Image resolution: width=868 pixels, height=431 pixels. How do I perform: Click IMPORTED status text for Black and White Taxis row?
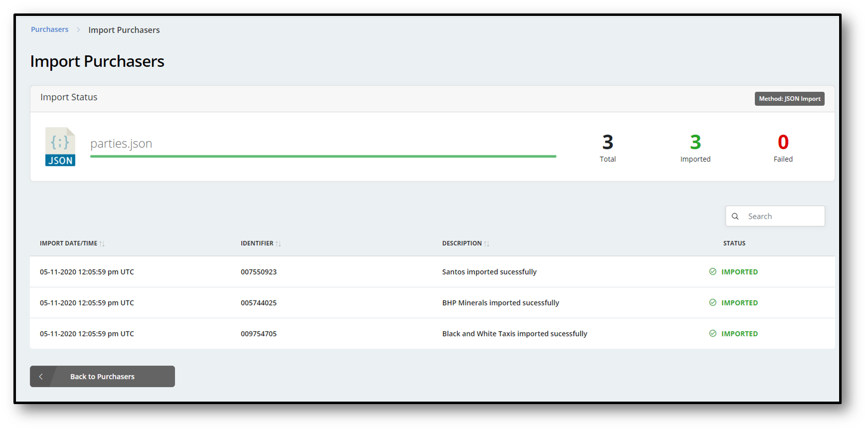click(x=740, y=333)
